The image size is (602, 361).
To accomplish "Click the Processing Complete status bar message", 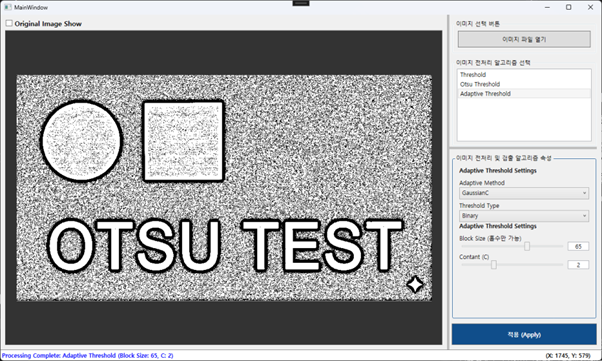I will point(88,356).
